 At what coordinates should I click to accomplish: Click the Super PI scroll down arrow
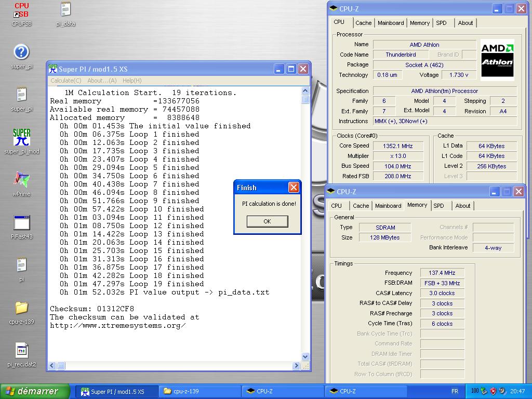[x=305, y=356]
